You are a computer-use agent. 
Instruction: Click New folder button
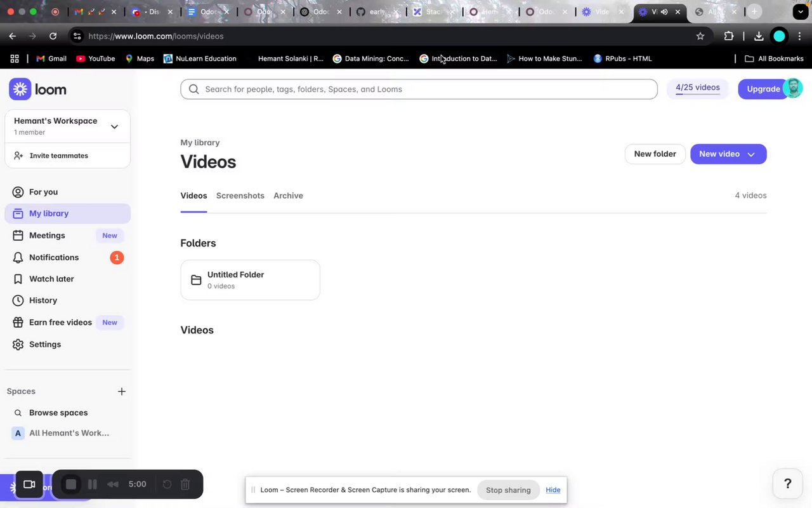tap(655, 154)
